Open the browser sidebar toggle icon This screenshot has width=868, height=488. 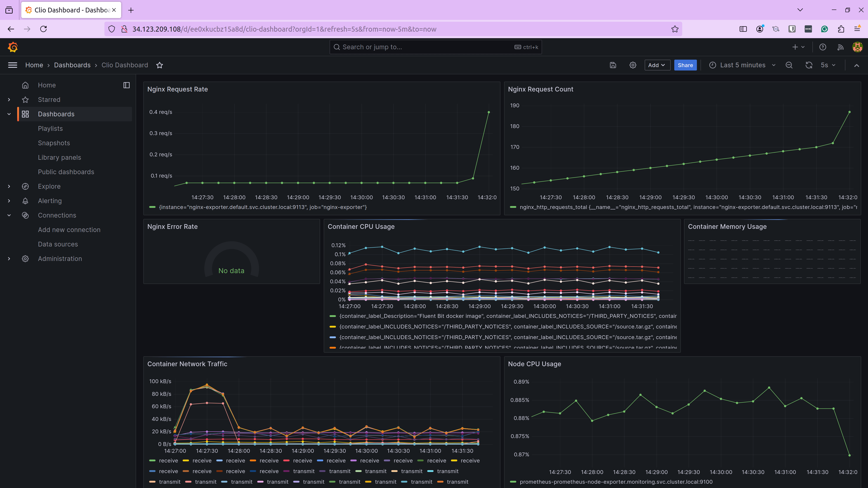pos(743,29)
